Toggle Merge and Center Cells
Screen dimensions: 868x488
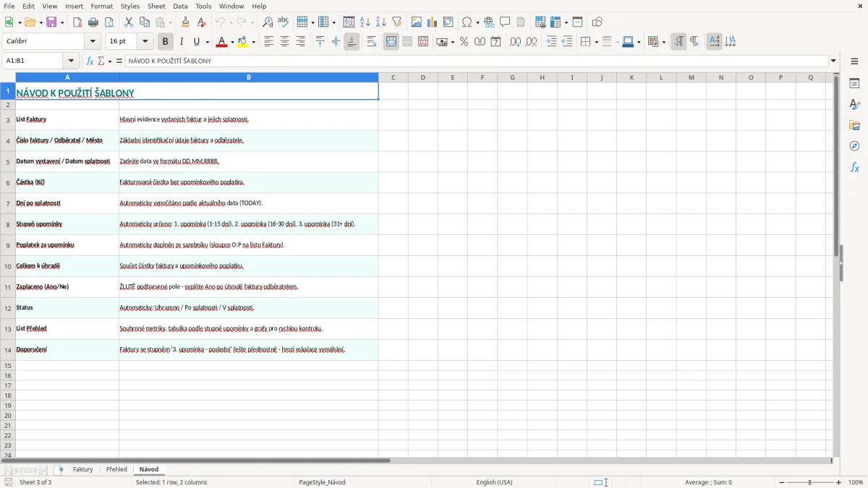pyautogui.click(x=391, y=42)
